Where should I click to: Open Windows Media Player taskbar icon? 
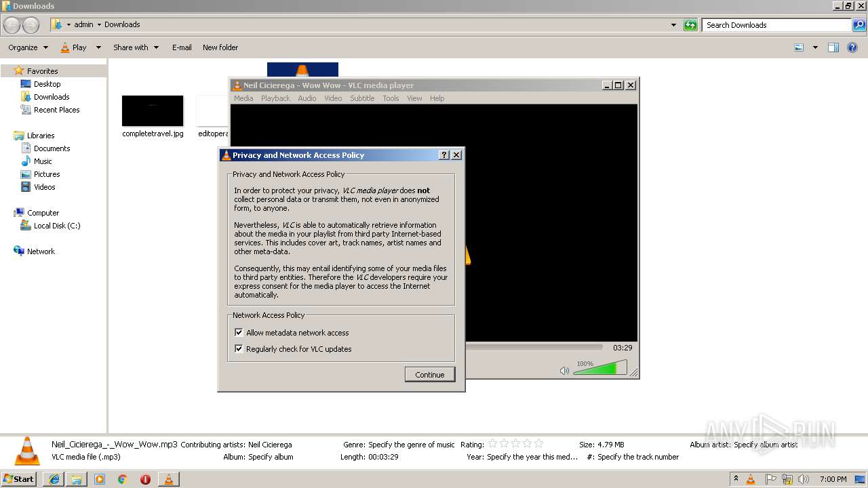pos(100,479)
